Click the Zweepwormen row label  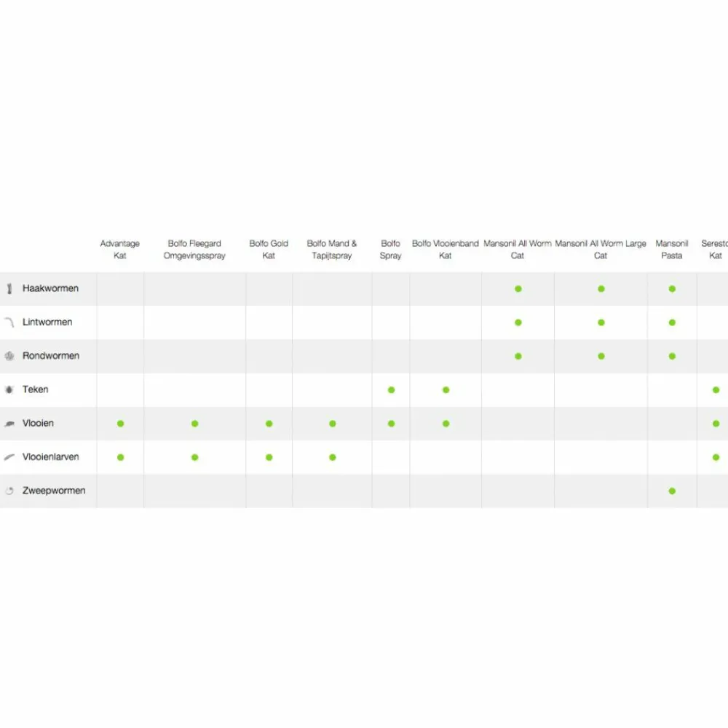(x=54, y=491)
